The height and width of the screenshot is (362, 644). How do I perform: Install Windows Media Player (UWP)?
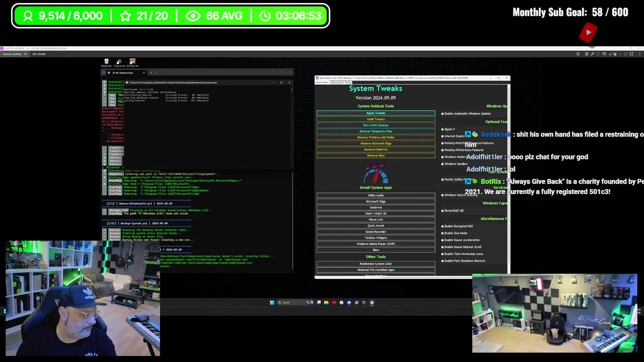pos(376,243)
